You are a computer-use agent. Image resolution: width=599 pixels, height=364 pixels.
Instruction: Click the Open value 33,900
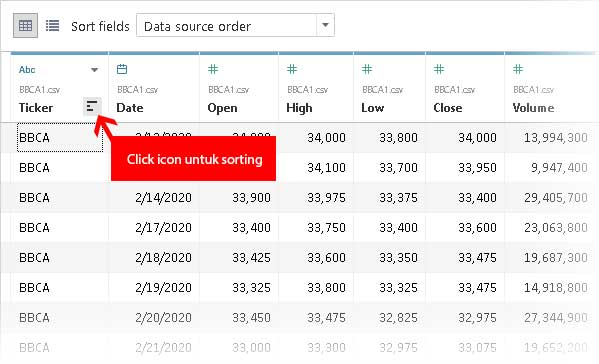click(251, 197)
